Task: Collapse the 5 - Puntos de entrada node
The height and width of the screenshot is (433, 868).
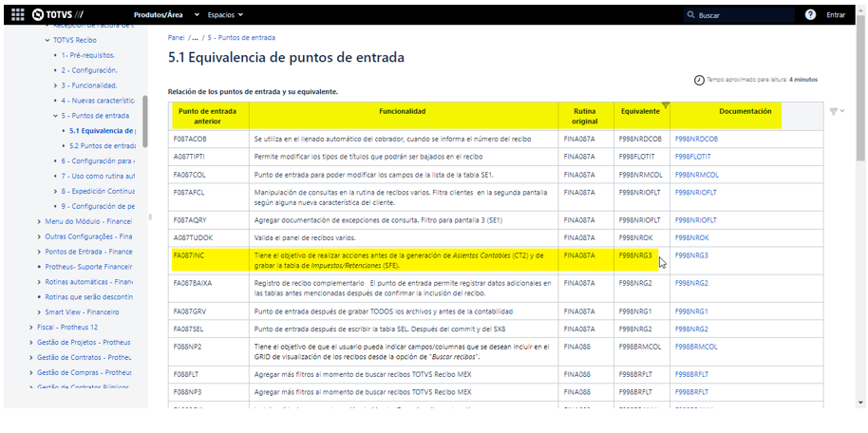Action: (x=55, y=116)
